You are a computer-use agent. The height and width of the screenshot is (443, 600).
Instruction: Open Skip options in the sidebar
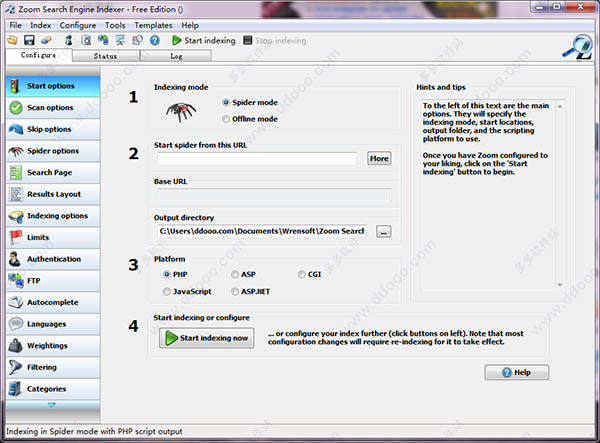click(53, 129)
